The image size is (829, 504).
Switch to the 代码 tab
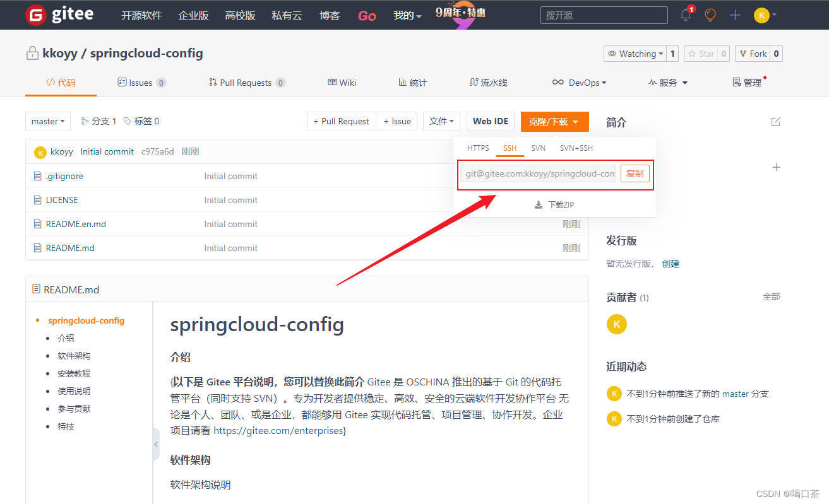click(61, 83)
